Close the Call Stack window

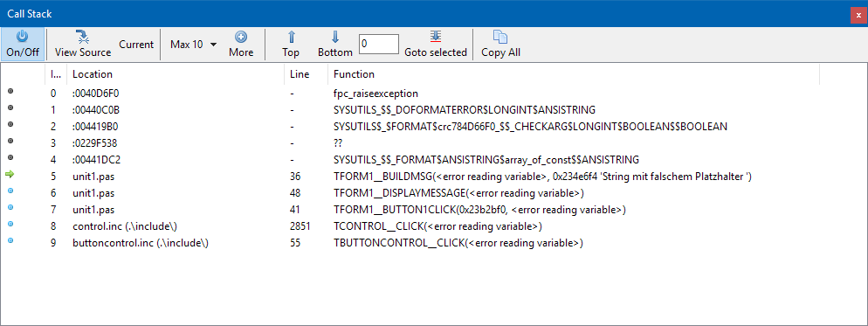click(x=858, y=15)
